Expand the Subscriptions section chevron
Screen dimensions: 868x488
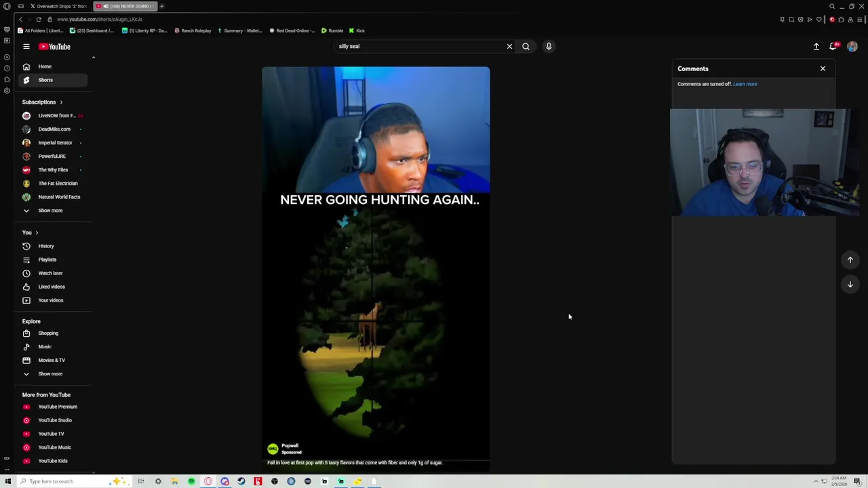tap(61, 102)
